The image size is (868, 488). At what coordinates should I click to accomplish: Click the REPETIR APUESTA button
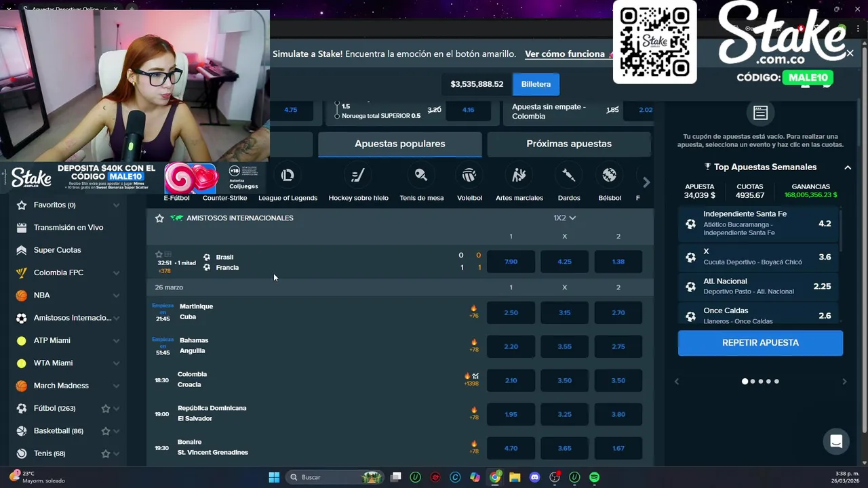(760, 343)
